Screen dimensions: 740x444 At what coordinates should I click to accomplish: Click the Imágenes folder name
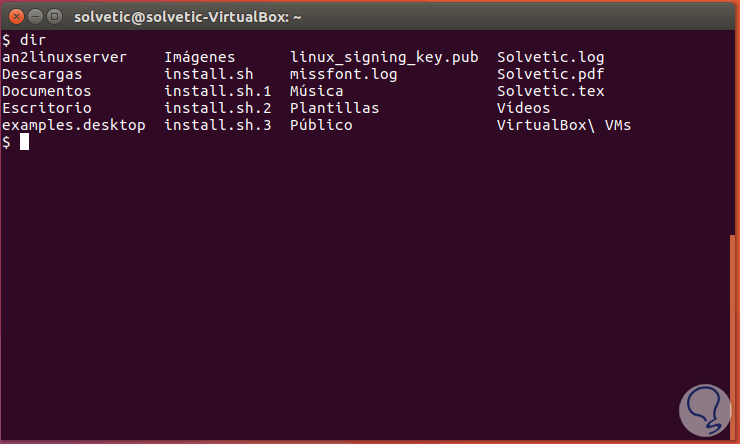199,58
